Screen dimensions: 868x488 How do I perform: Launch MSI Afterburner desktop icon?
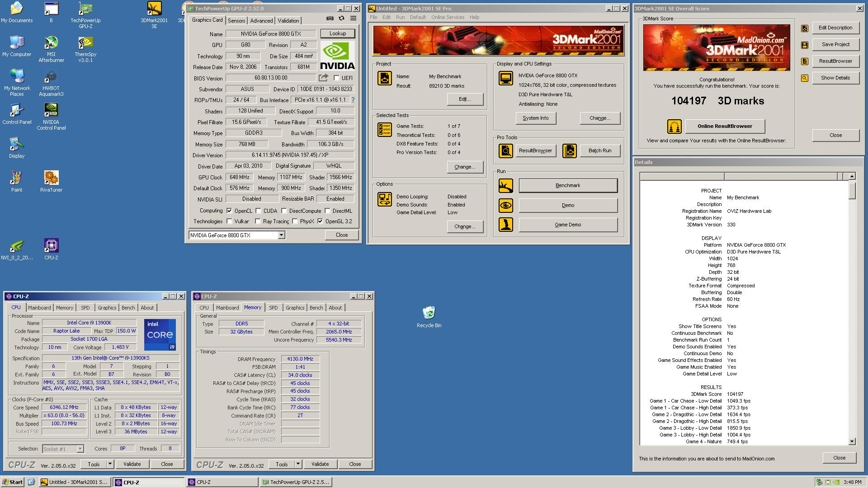[x=51, y=49]
